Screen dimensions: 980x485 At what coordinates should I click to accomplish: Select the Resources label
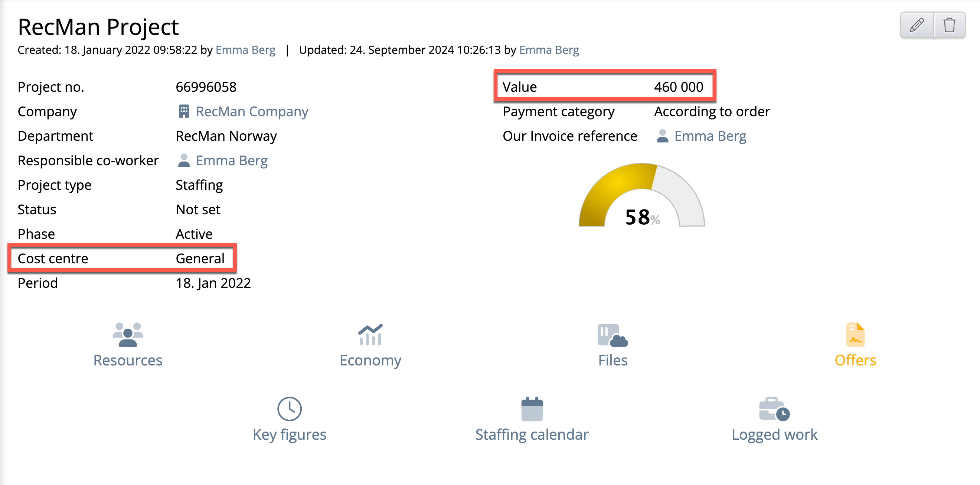coord(128,360)
